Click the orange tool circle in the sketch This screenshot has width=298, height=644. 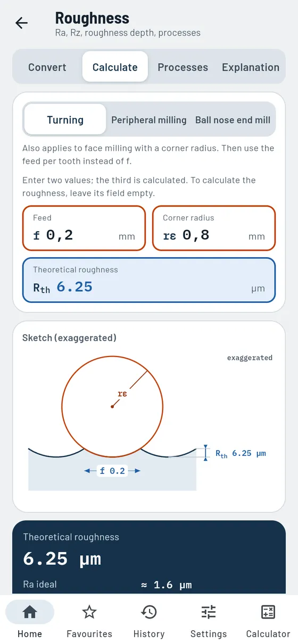tap(113, 406)
